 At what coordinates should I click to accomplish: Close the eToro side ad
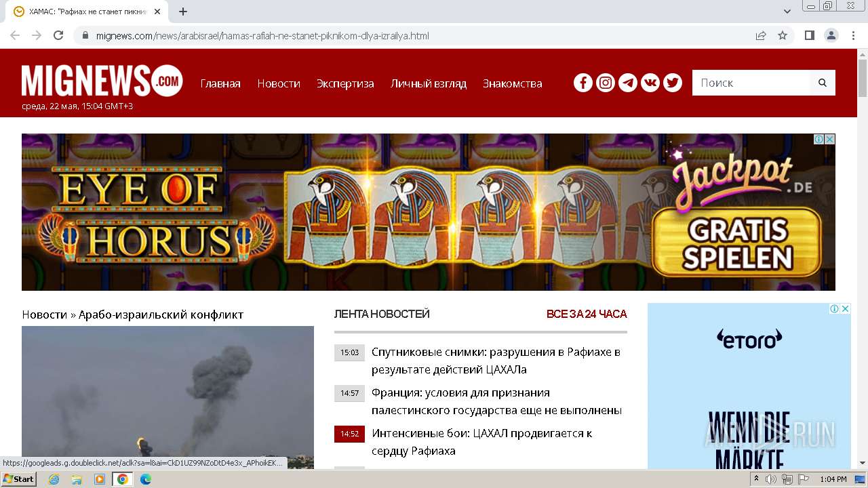click(846, 308)
